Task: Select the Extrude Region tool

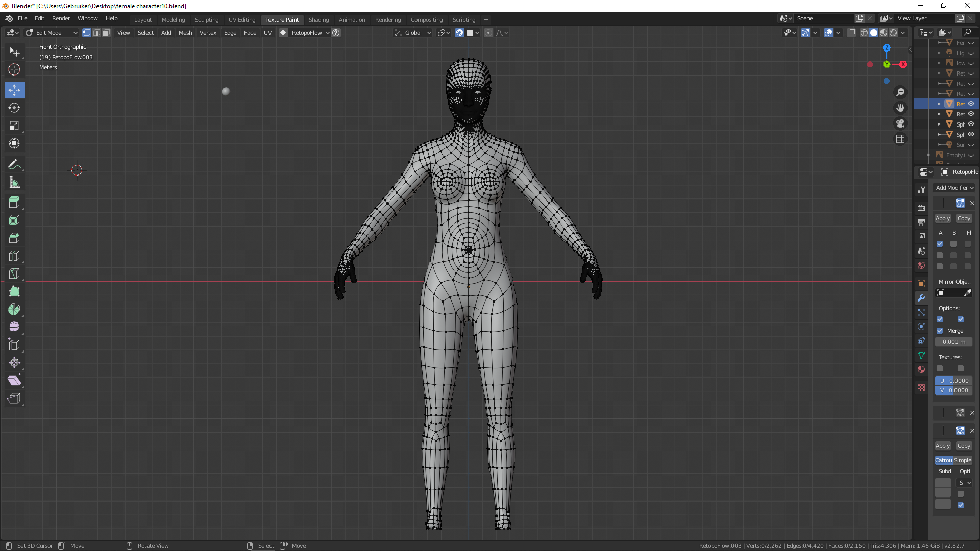Action: (x=14, y=202)
